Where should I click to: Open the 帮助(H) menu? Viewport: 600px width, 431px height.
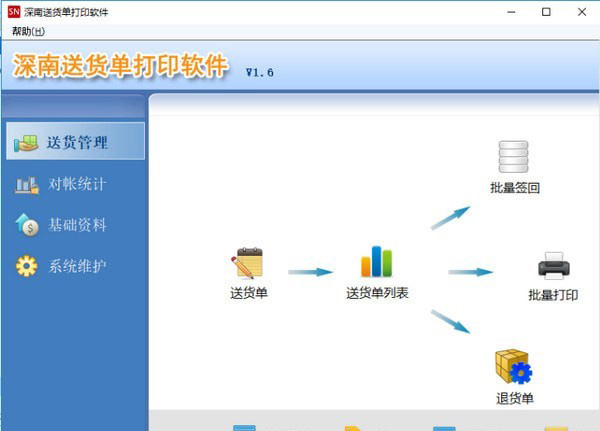click(28, 31)
